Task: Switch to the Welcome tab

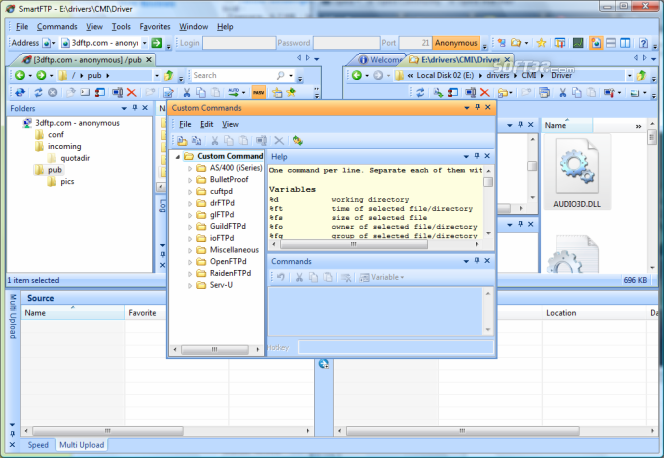Action: pyautogui.click(x=381, y=60)
